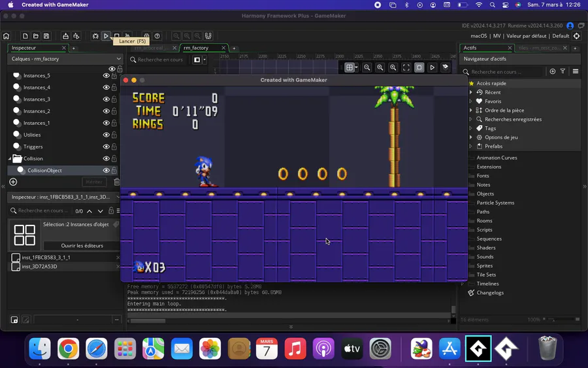
Task: Open a project using the folder icon
Action: 36,36
